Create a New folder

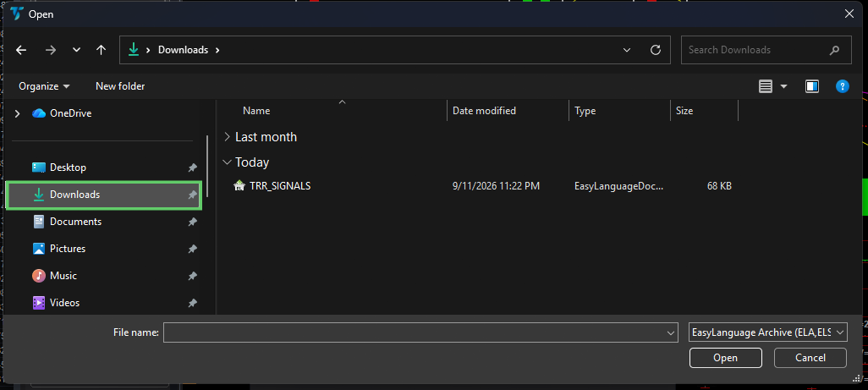pyautogui.click(x=120, y=86)
